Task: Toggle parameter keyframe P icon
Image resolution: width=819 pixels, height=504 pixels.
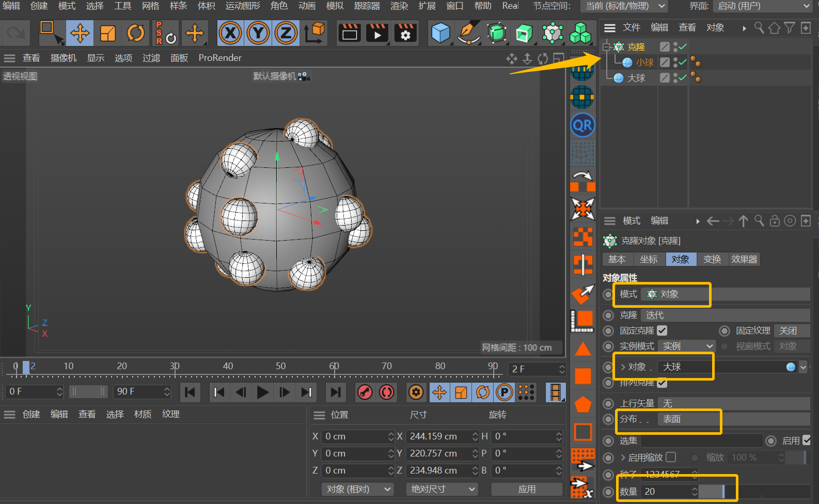Action: click(505, 392)
